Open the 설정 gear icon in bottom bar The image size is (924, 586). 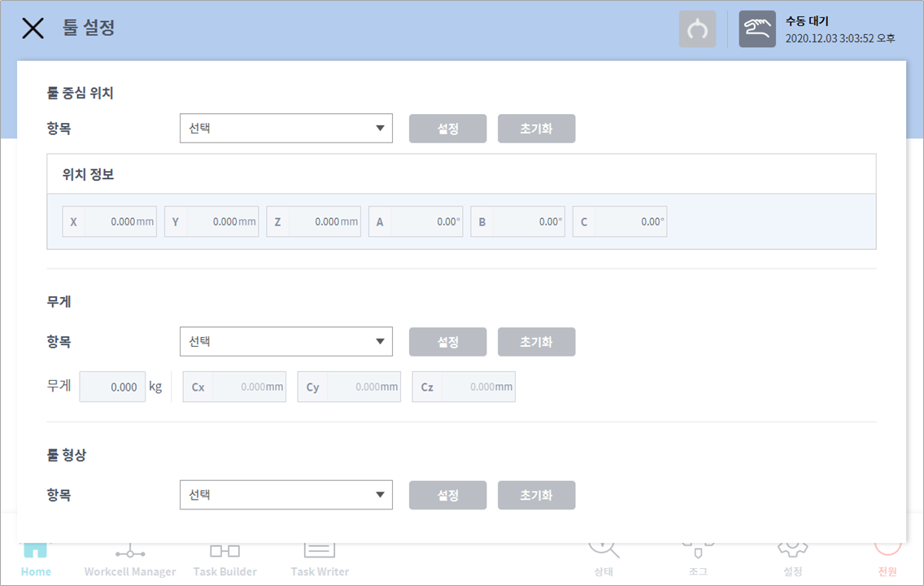click(x=792, y=560)
